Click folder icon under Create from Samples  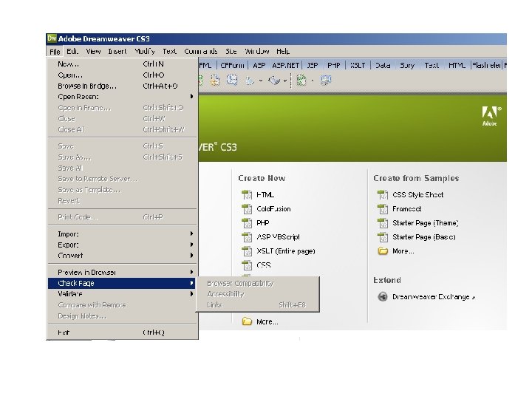point(383,251)
